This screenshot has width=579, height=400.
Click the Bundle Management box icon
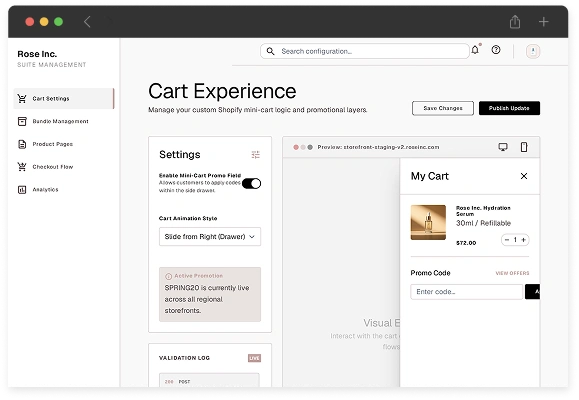[22, 121]
